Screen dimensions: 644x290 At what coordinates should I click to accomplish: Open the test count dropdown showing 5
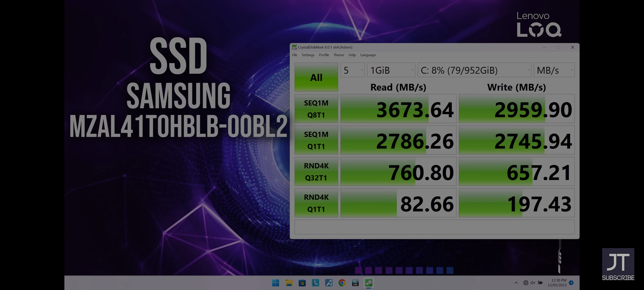[353, 70]
